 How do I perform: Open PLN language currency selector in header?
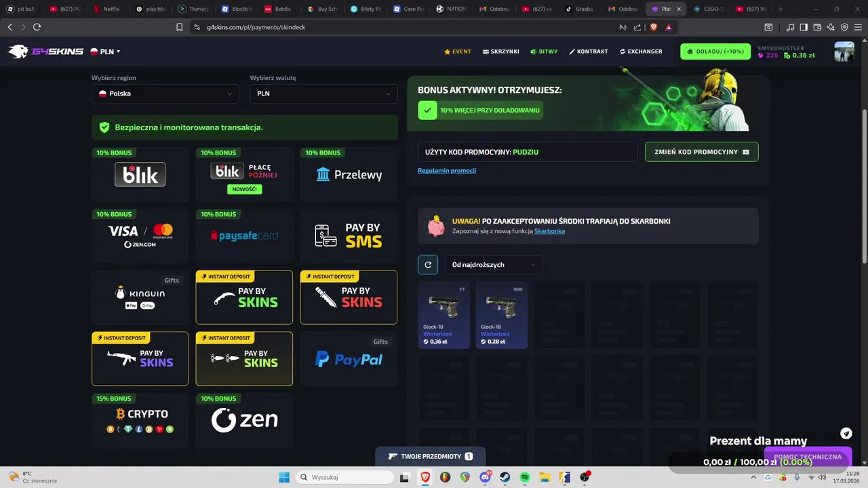click(x=105, y=52)
